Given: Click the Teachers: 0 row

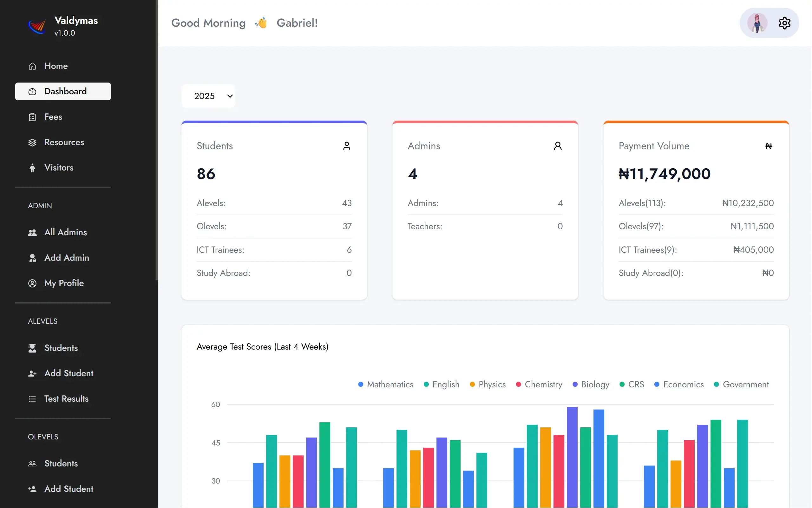Looking at the screenshot, I should point(485,226).
